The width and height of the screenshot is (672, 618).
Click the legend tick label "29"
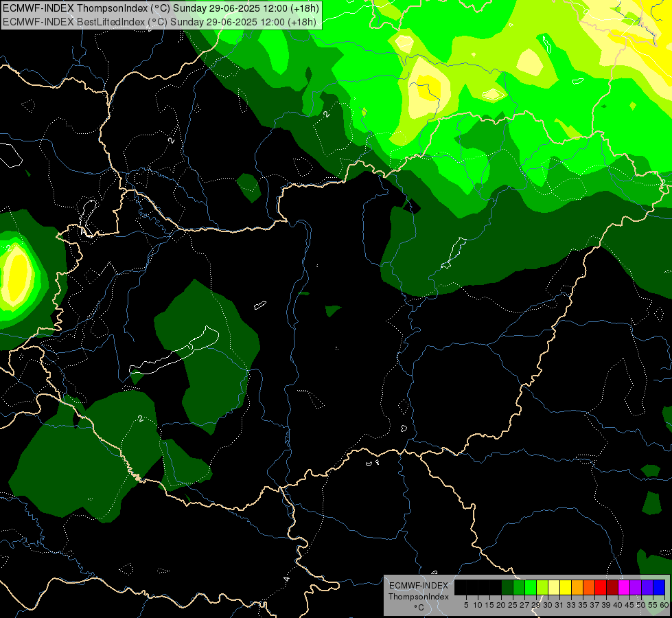pyautogui.click(x=536, y=605)
